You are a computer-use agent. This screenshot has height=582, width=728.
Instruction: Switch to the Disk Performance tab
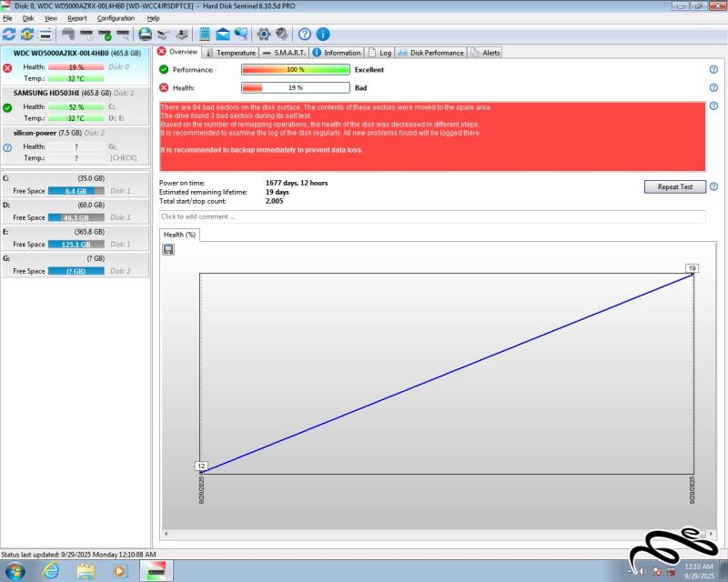pos(431,53)
